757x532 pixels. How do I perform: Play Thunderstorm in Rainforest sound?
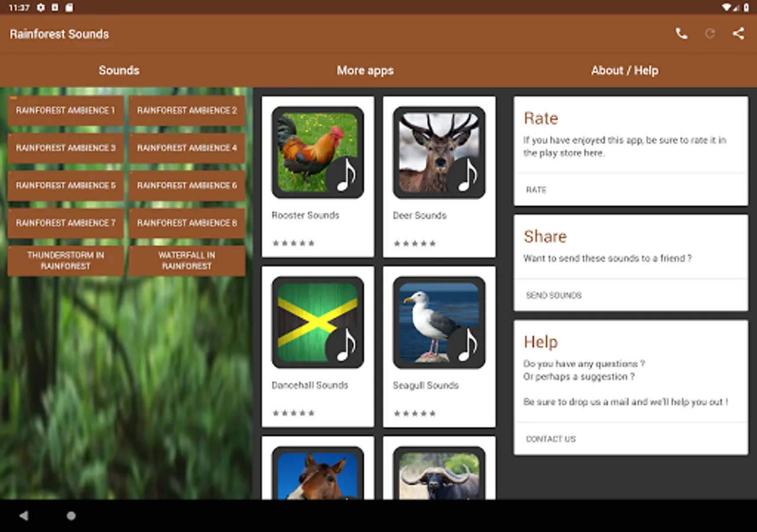click(x=66, y=261)
